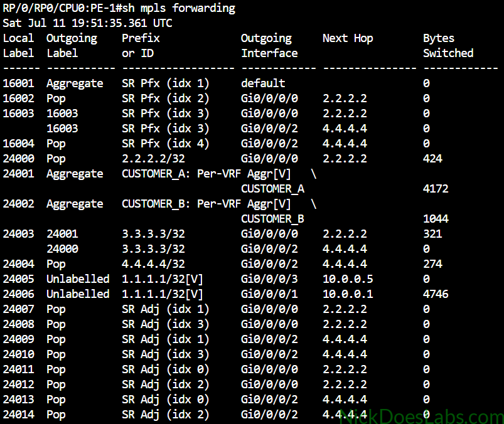Select local label 24006
The image size is (504, 424).
[18, 294]
